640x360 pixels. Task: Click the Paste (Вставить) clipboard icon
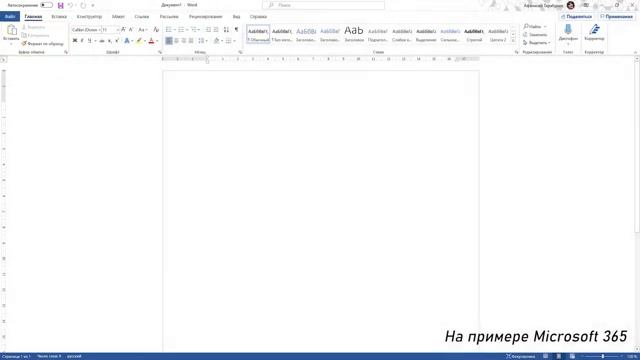point(11,30)
